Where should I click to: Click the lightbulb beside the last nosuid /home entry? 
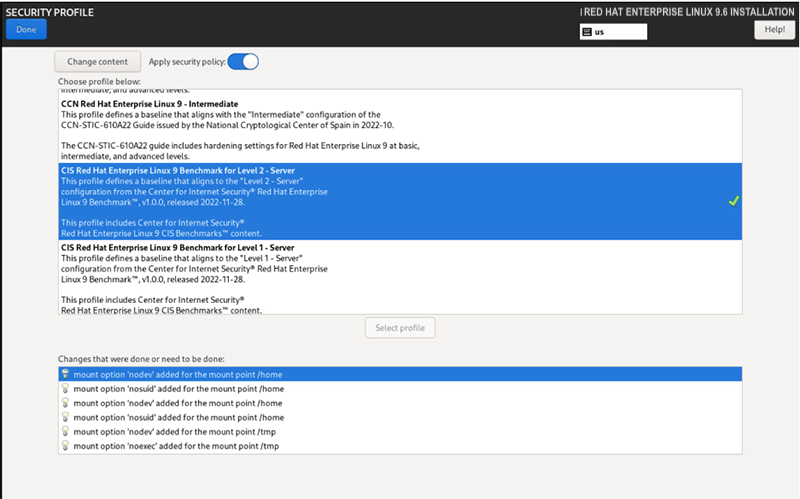click(65, 417)
